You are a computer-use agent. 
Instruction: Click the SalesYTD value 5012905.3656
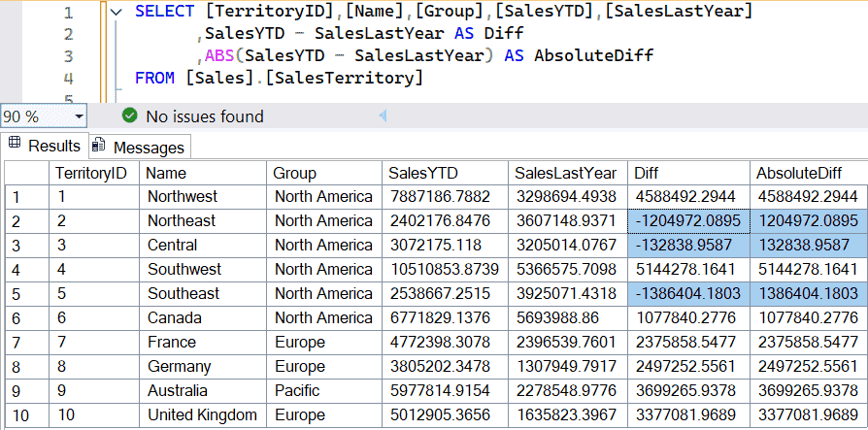coord(445,415)
